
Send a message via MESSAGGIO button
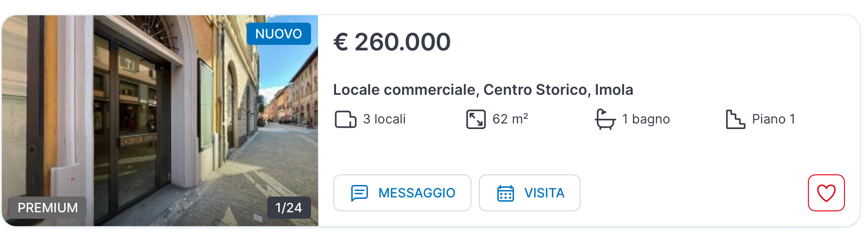point(402,193)
